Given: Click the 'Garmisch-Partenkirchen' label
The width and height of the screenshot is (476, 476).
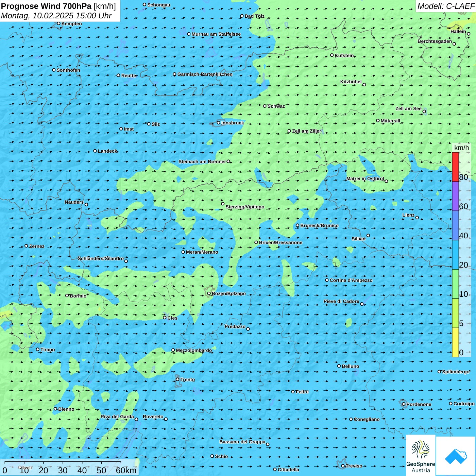Looking at the screenshot, I should 205,74.
